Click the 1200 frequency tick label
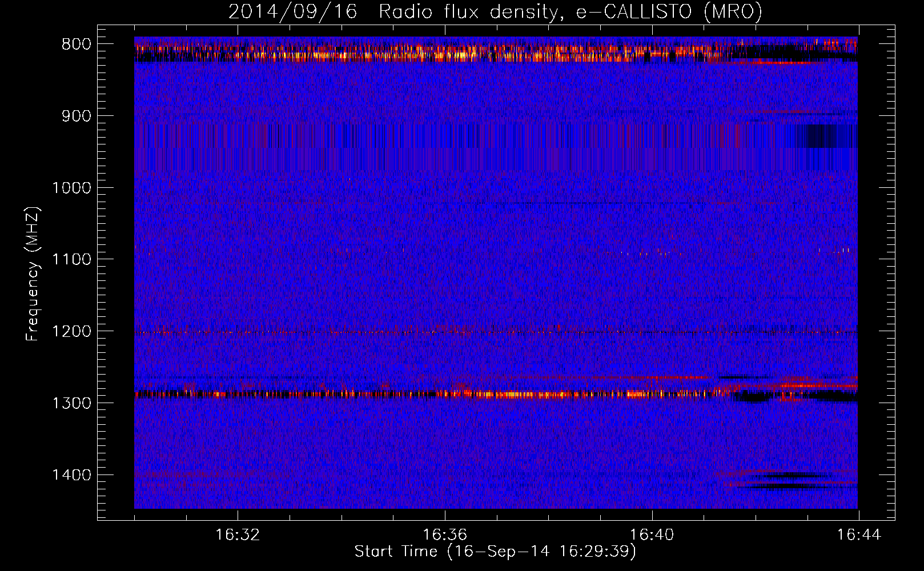 pyautogui.click(x=71, y=332)
